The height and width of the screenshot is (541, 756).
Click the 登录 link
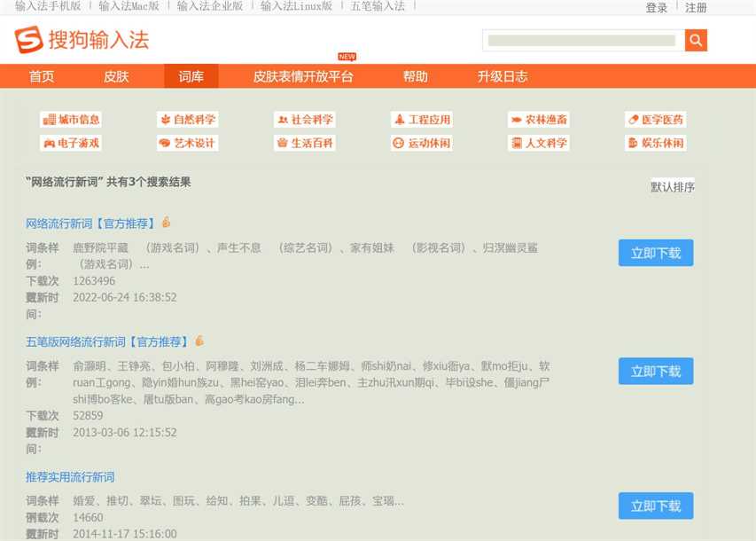click(x=657, y=8)
